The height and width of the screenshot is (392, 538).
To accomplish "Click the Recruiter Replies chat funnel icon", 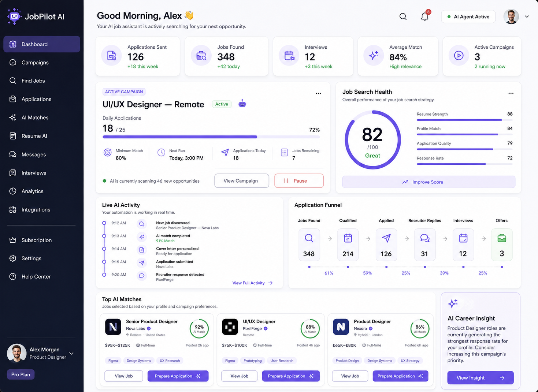I will (424, 238).
